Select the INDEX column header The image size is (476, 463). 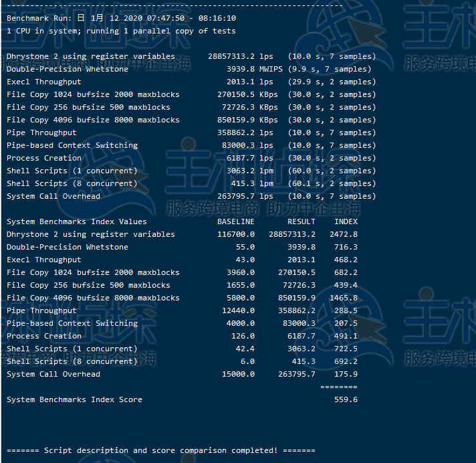(346, 221)
